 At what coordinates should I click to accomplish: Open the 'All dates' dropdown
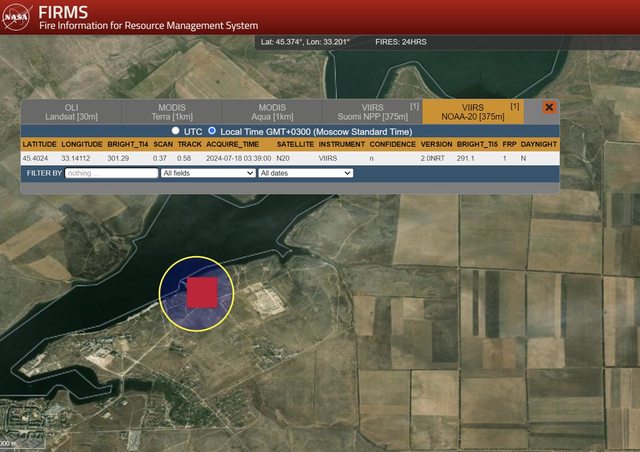[x=305, y=173]
